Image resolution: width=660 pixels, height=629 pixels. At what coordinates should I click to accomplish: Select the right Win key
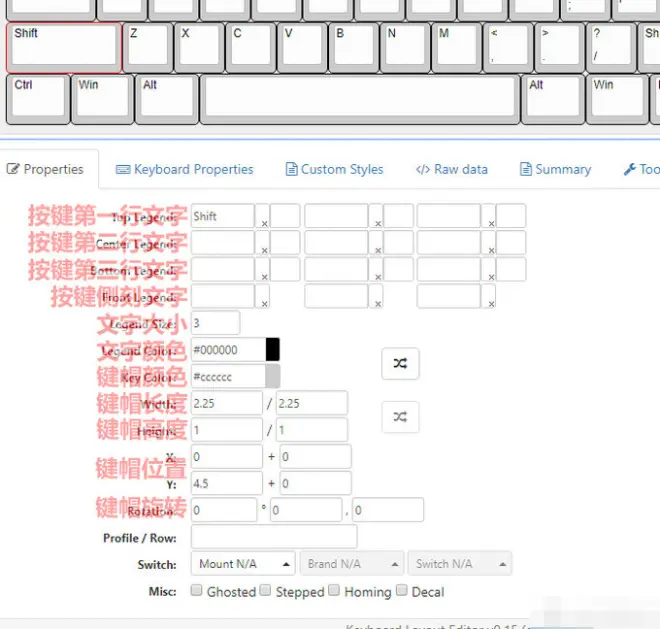point(617,99)
